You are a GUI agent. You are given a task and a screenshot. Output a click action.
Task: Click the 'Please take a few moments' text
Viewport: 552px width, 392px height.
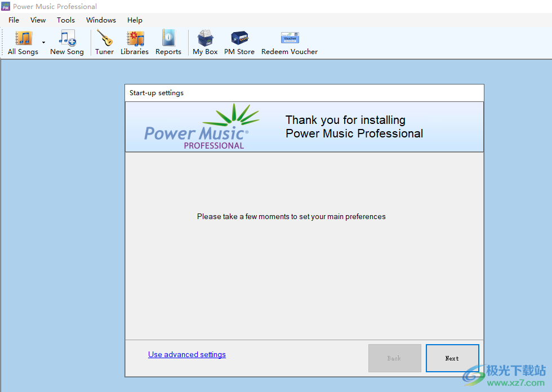click(291, 216)
